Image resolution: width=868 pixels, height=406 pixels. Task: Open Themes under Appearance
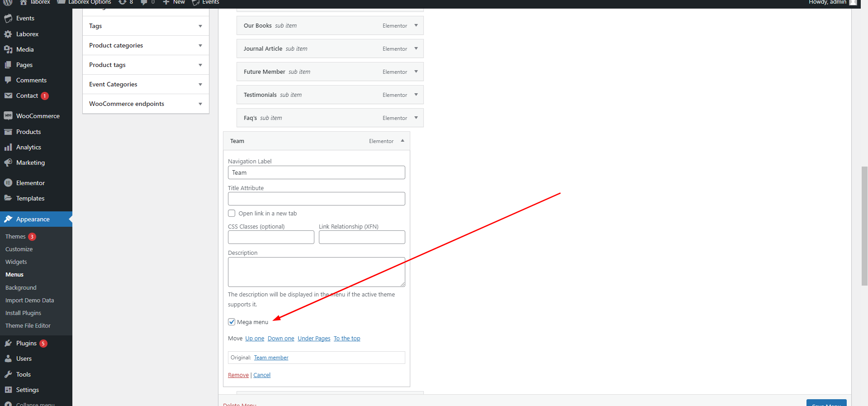(x=15, y=236)
